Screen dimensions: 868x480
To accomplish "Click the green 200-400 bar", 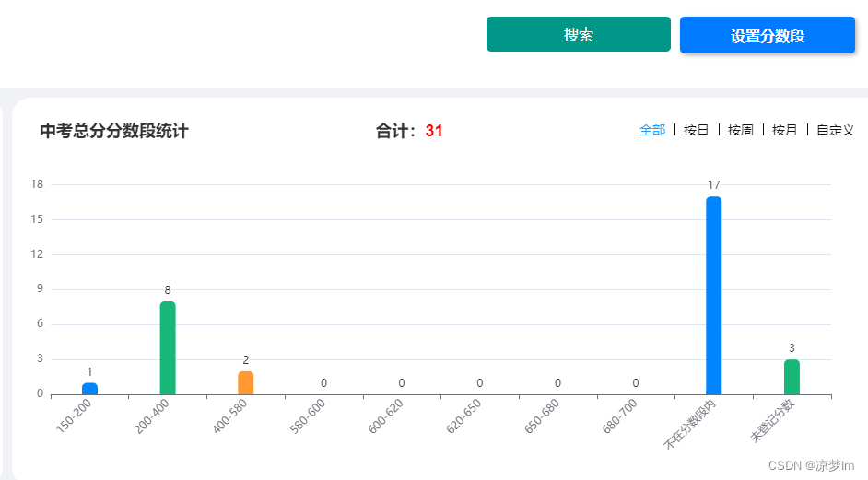I will pyautogui.click(x=168, y=347).
